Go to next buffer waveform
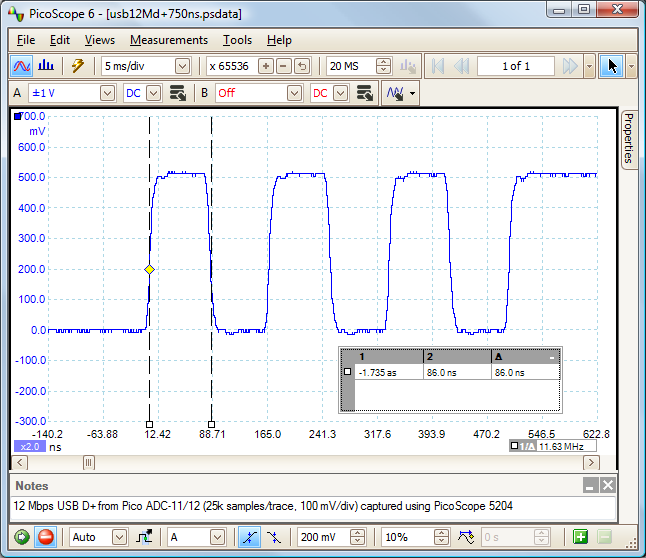Viewport: 646px width, 558px height. click(x=570, y=66)
